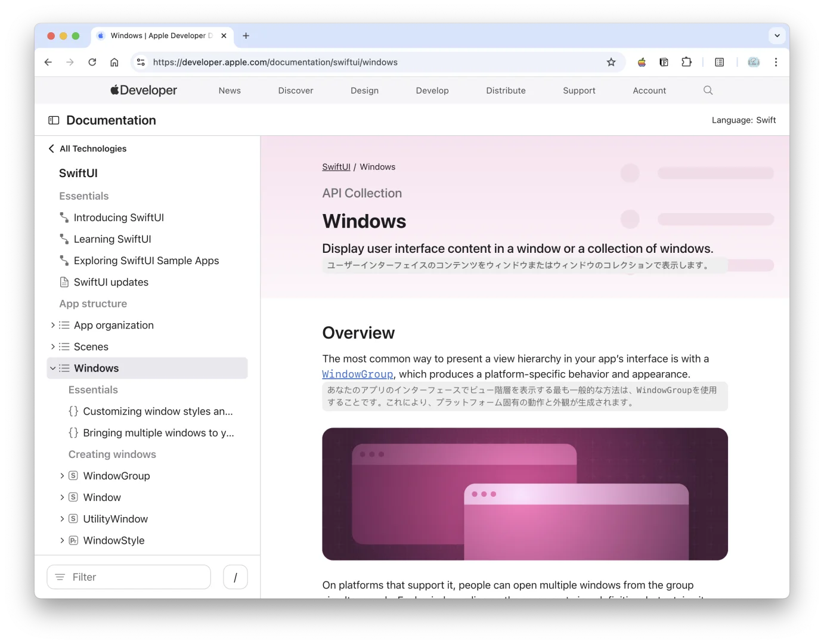Image resolution: width=824 pixels, height=644 pixels.
Task: Open Exploring SwiftUI Sample Apps
Action: tap(146, 261)
